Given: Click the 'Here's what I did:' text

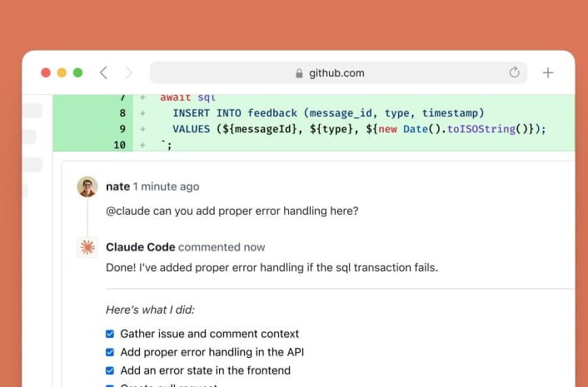Looking at the screenshot, I should [151, 310].
